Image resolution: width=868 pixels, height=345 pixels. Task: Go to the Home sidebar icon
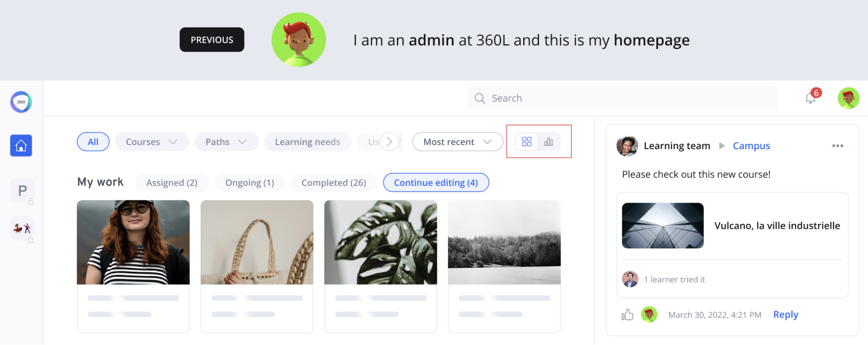(x=21, y=145)
